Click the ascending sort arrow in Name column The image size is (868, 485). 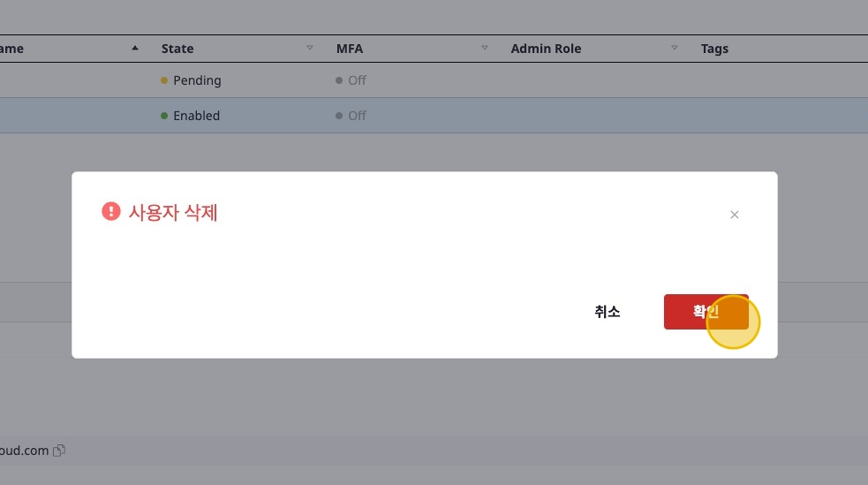(134, 49)
